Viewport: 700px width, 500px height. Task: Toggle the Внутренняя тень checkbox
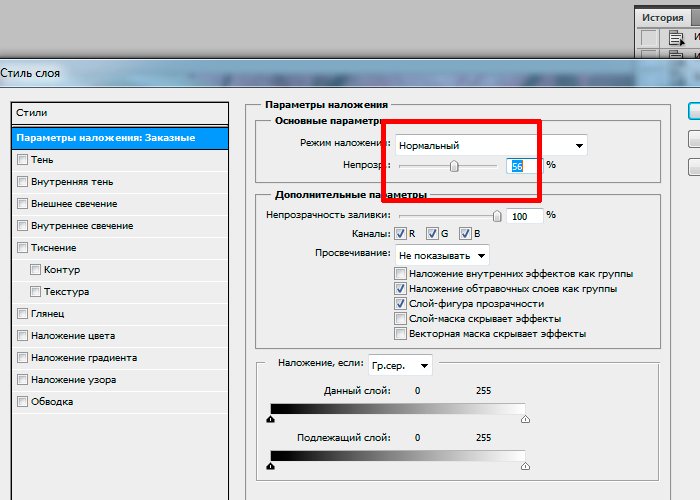[22, 182]
